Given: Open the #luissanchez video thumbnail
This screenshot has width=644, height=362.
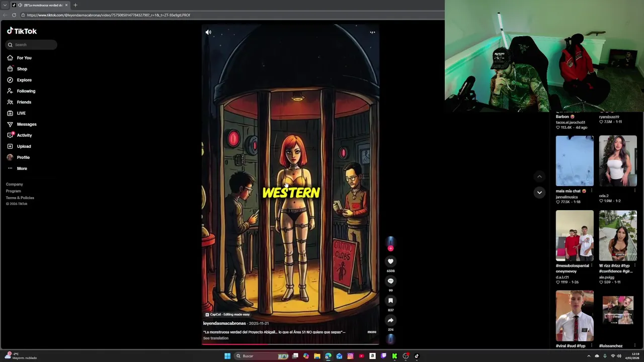Looking at the screenshot, I should (x=618, y=316).
